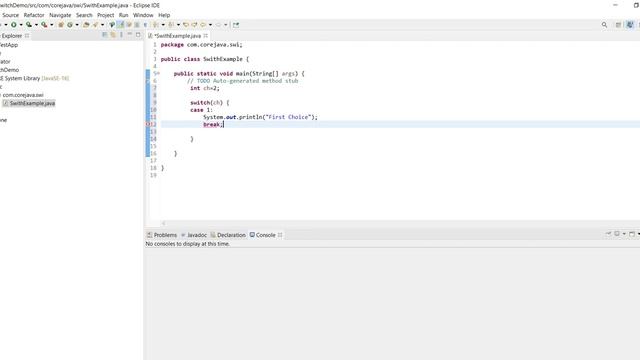Open the Refactor menu
Screen dimensions: 640x360
coord(34,15)
